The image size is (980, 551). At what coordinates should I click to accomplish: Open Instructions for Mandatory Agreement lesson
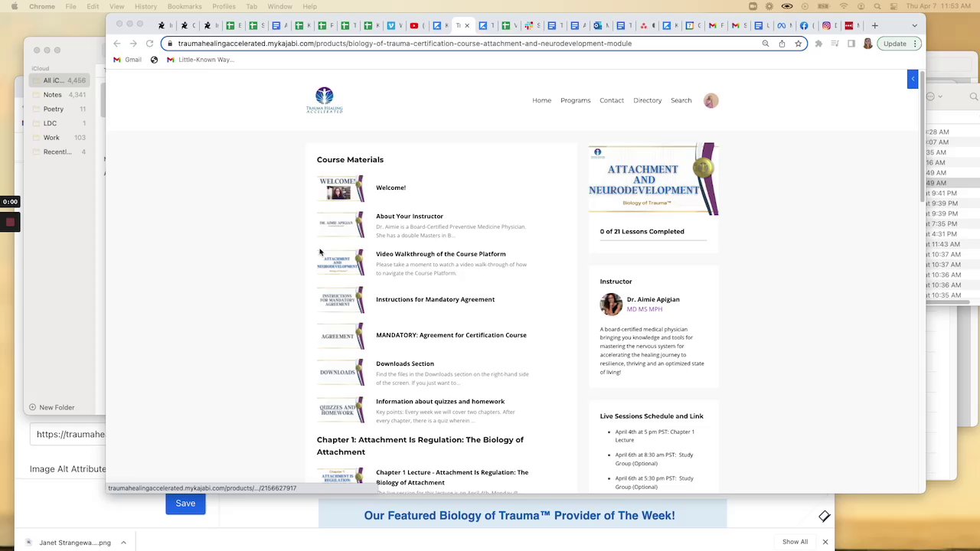[435, 299]
